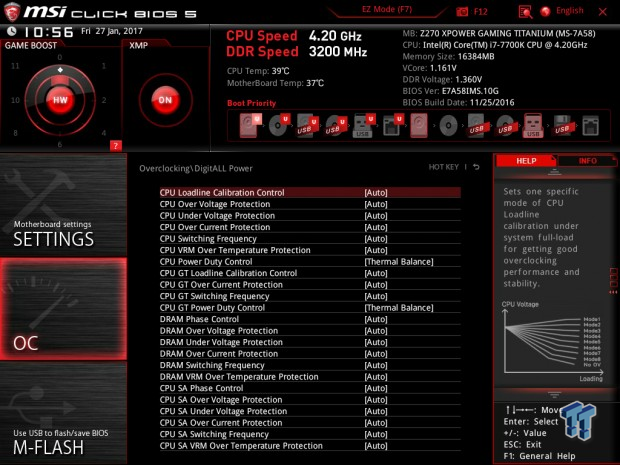Viewport: 620px width, 465px height.
Task: Click the back arrow next to HOT KEY
Action: click(x=476, y=167)
